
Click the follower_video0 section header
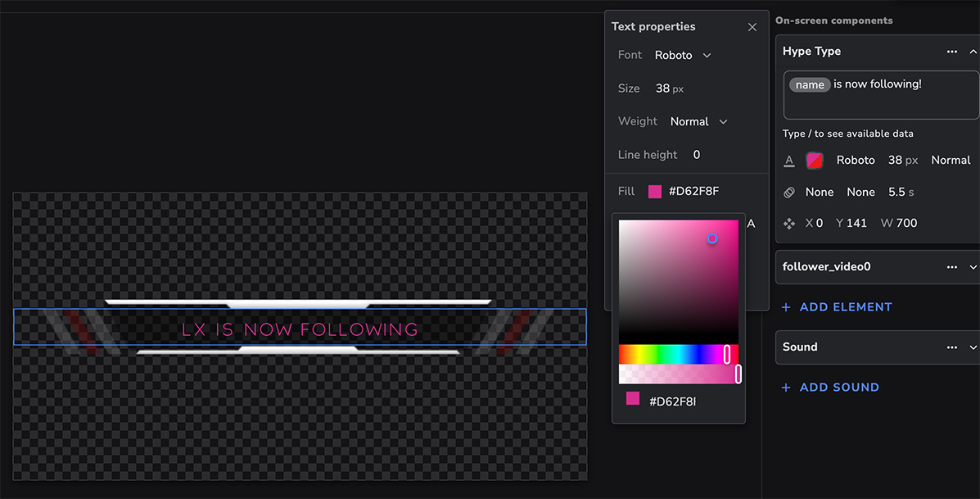click(878, 267)
